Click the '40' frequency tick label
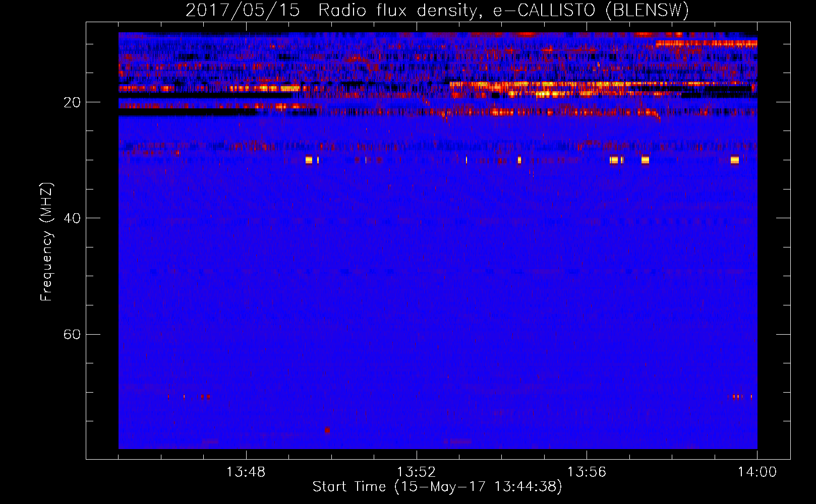Viewport: 816px width, 504px height. (72, 218)
